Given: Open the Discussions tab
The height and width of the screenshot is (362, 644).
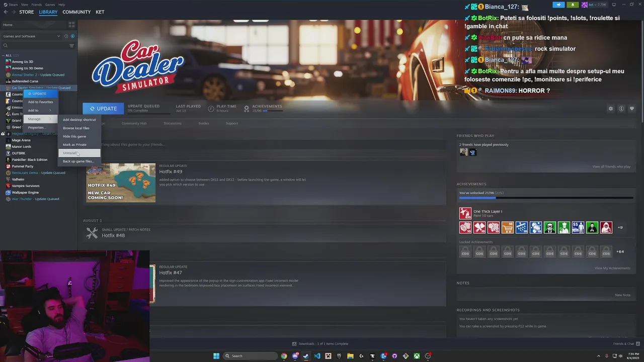Looking at the screenshot, I should (172, 123).
